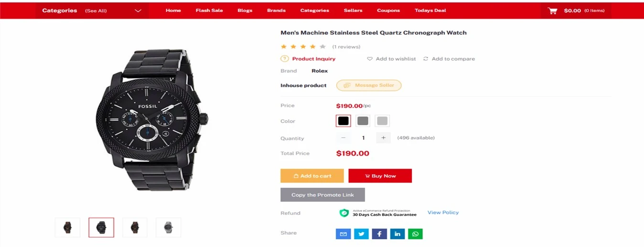Increase quantity with plus button
This screenshot has height=247, width=644.
click(x=383, y=138)
